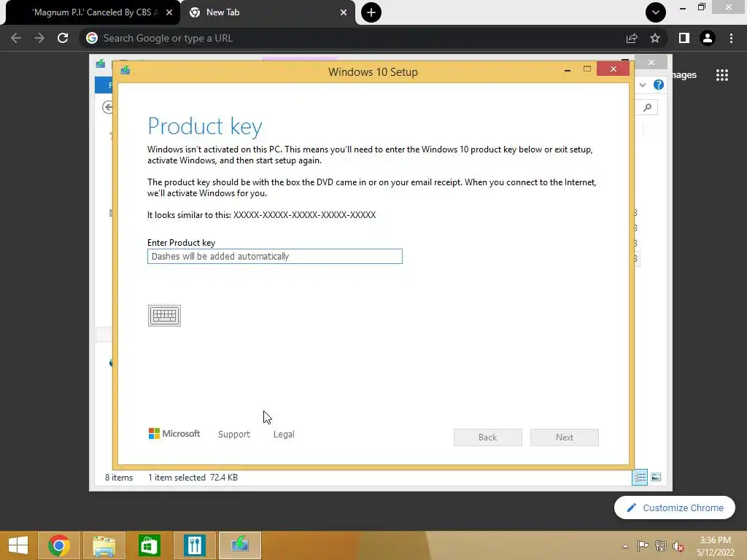
Task: Close the Windows 10 Setup window
Action: coord(614,69)
